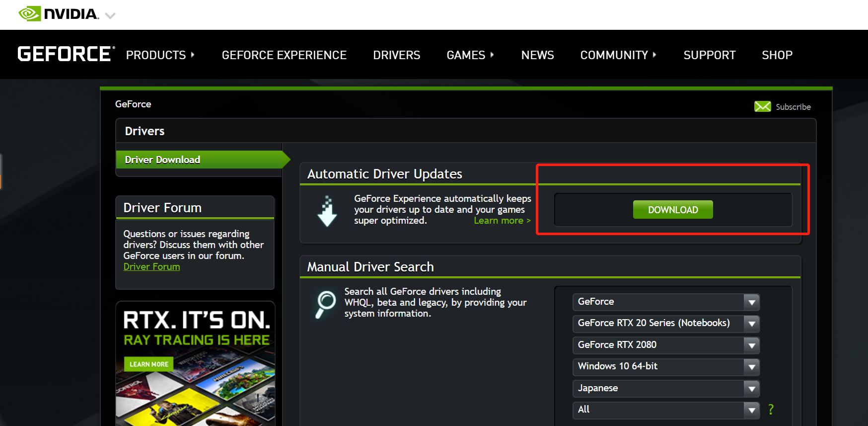This screenshot has height=426, width=868.
Task: Click the Subscribe envelope icon
Action: pyautogui.click(x=762, y=106)
